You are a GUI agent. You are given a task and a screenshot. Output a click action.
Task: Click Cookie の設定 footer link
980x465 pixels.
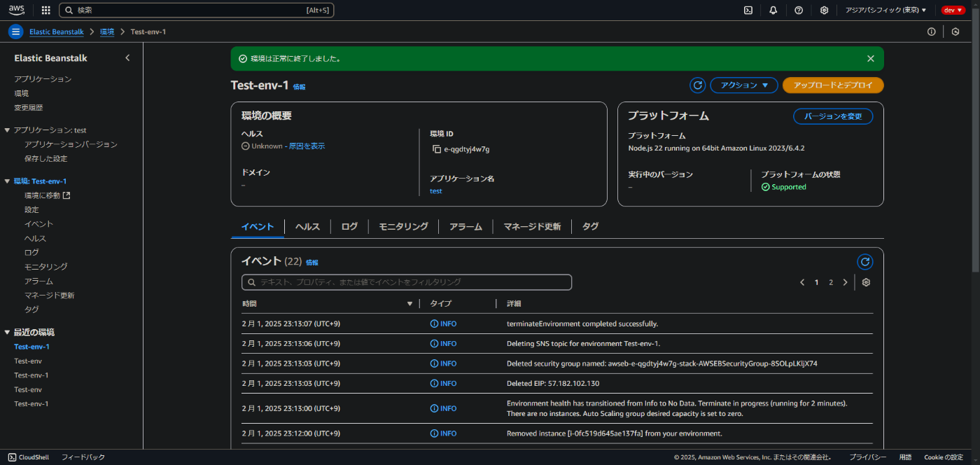(x=944, y=457)
